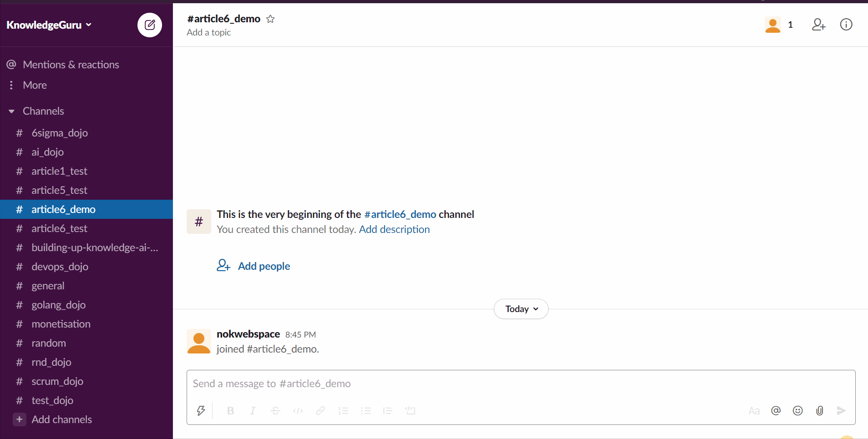This screenshot has width=868, height=439.
Task: Click into the message input field
Action: point(521,383)
